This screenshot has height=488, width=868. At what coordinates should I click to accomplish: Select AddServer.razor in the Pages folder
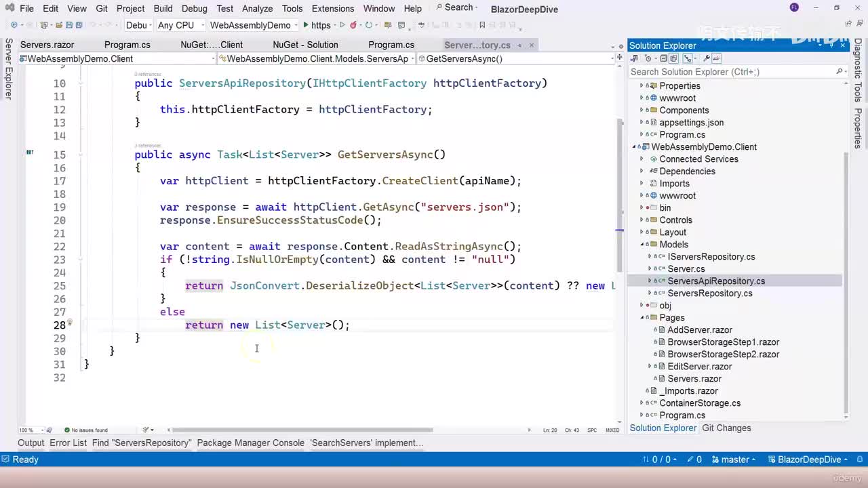click(700, 330)
